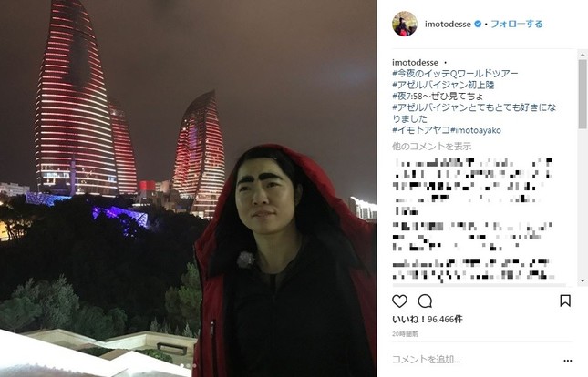588x377 pixels.
Task: Open the three-dots more options menu
Action: coord(568,361)
